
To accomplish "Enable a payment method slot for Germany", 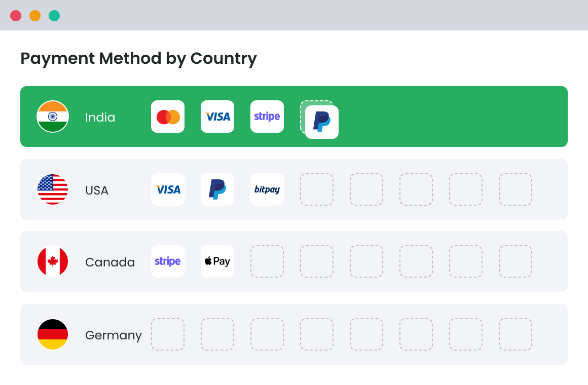I will (x=168, y=334).
